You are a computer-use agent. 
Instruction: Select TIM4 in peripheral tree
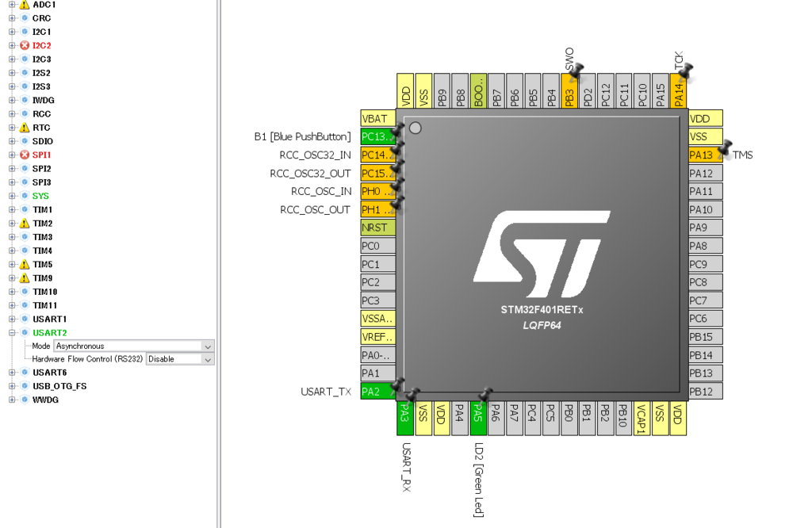[43, 251]
